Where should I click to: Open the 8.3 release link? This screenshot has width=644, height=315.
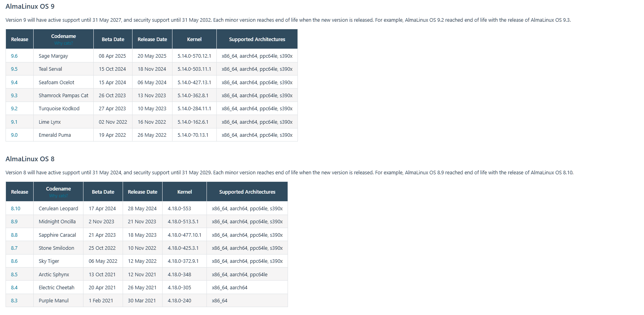14,301
